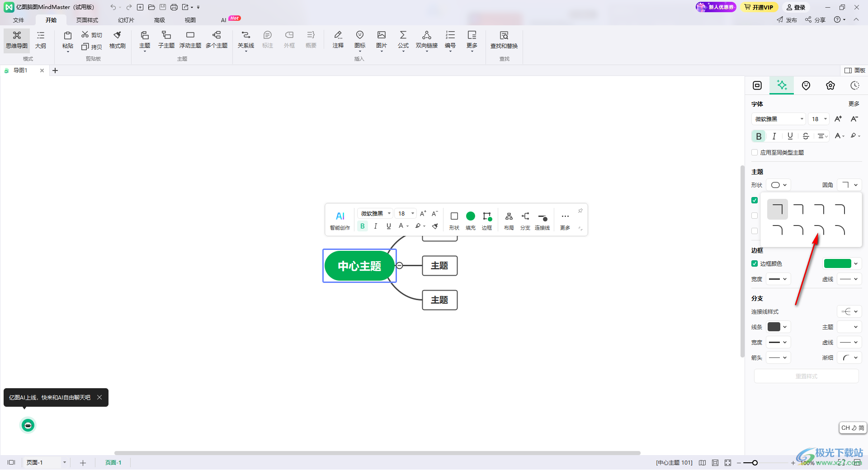Switch to the 视图 ribbon tab

[190, 20]
